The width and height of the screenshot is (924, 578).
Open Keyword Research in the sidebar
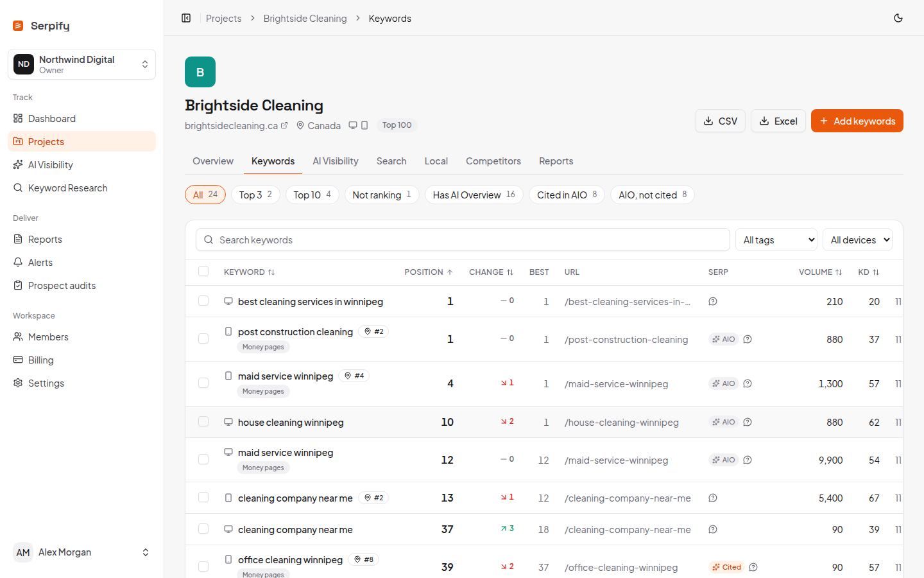82,188
